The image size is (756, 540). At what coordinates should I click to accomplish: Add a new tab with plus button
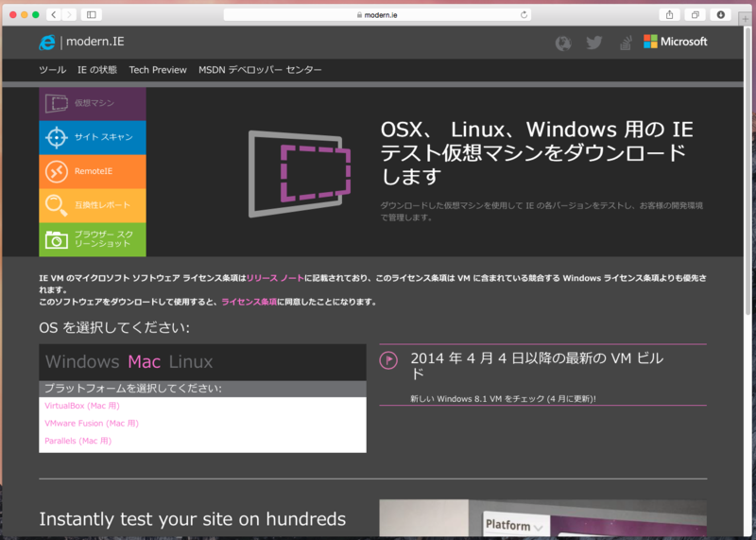tap(746, 19)
